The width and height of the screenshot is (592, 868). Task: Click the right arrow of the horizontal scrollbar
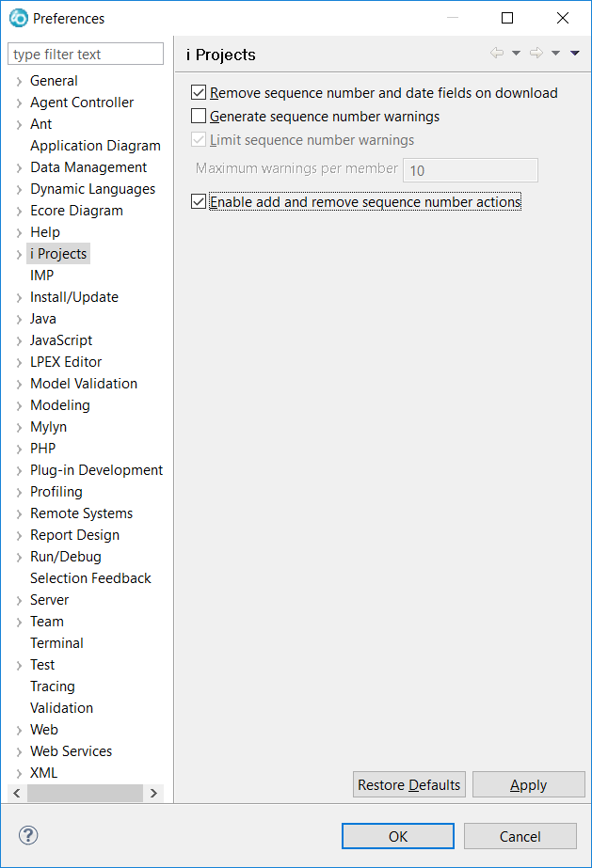pyautogui.click(x=153, y=793)
